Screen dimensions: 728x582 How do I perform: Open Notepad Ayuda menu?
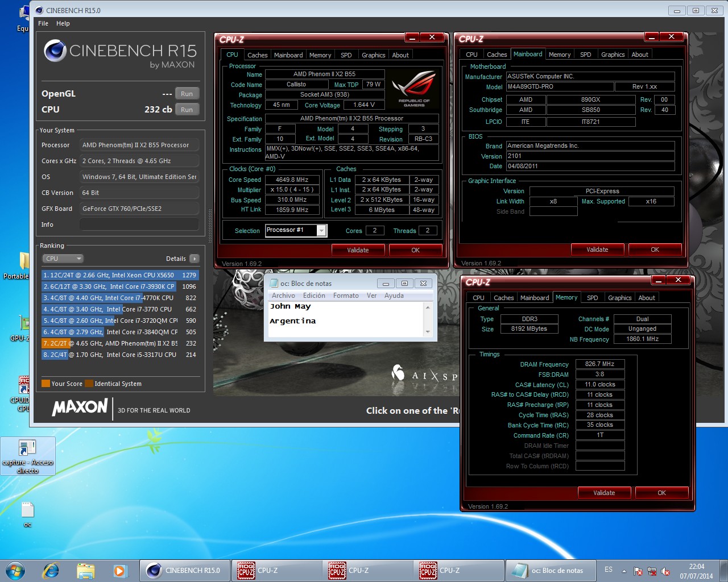pos(394,296)
